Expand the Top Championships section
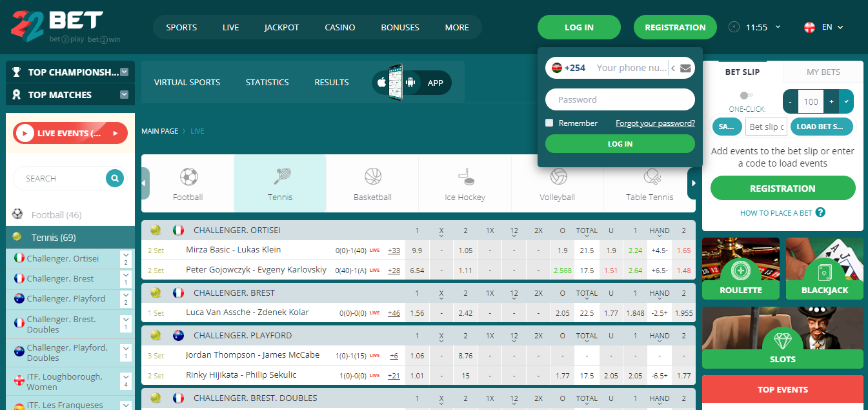The image size is (868, 410). (125, 72)
